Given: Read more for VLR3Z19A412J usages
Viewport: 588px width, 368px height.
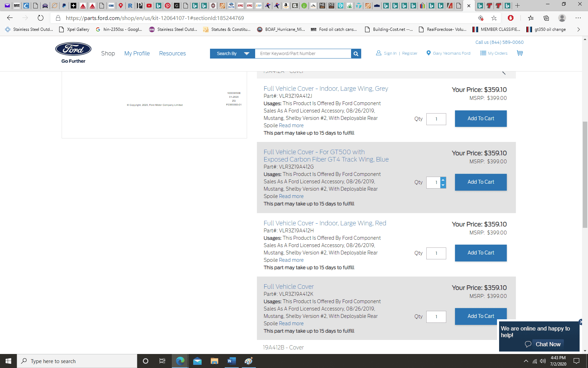Looking at the screenshot, I should pyautogui.click(x=291, y=125).
